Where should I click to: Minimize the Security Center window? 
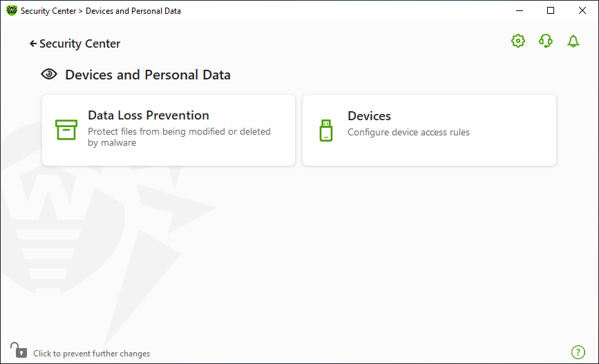[x=519, y=10]
